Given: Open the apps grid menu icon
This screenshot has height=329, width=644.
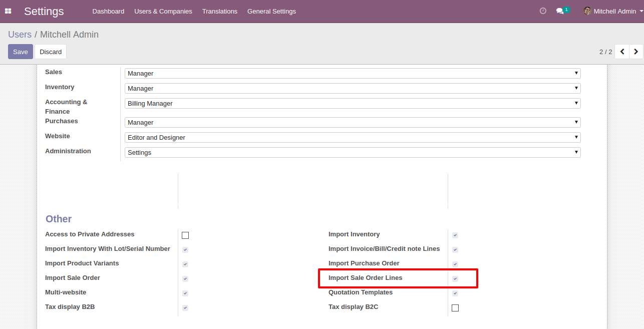Looking at the screenshot, I should pyautogui.click(x=8, y=11).
